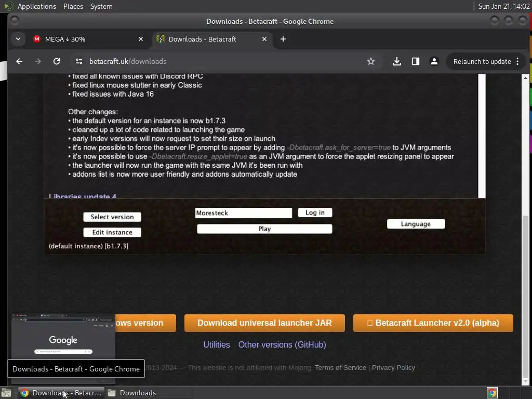Open the Places menu
The width and height of the screenshot is (532, 399).
coord(73,6)
